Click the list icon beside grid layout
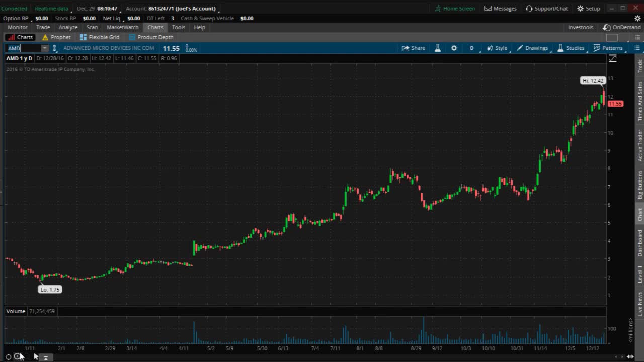The width and height of the screenshot is (644, 362). coord(637,38)
